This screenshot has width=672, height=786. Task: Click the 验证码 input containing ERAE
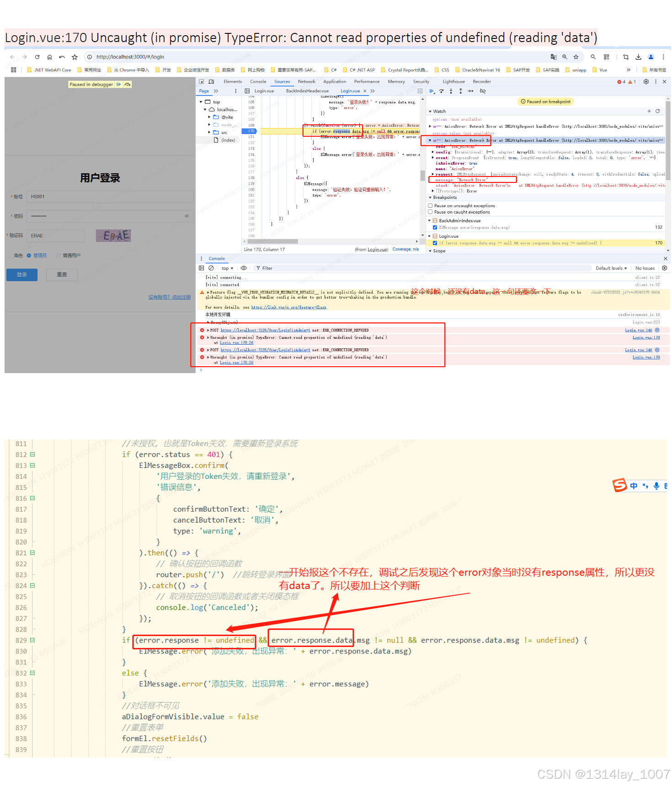coord(56,236)
